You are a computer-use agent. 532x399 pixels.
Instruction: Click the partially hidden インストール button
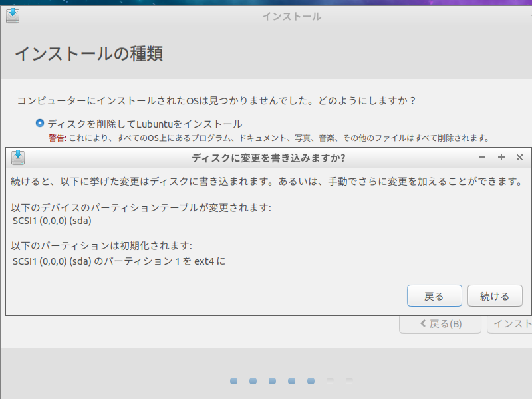pyautogui.click(x=509, y=324)
